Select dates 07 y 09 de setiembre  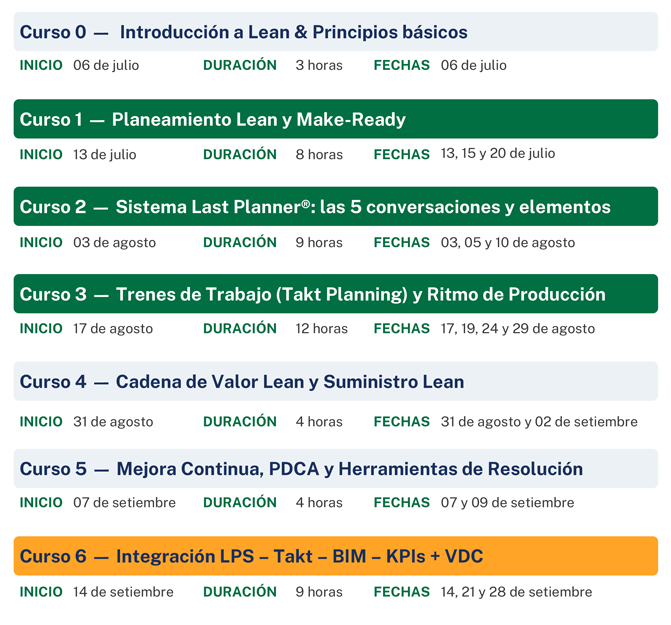508,503
